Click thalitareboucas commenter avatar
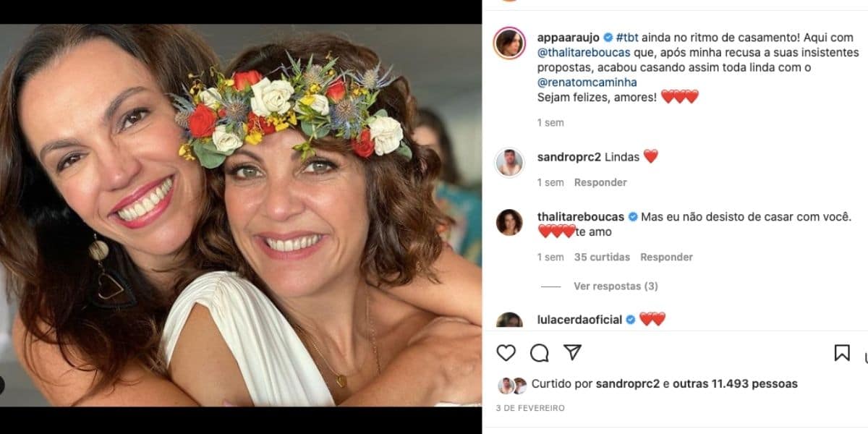This screenshot has width=868, height=434. click(x=509, y=222)
